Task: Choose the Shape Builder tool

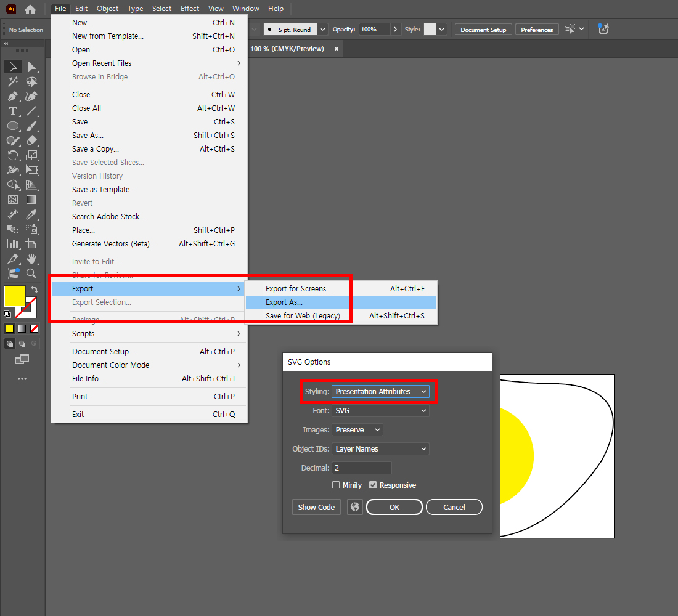Action: (x=13, y=185)
